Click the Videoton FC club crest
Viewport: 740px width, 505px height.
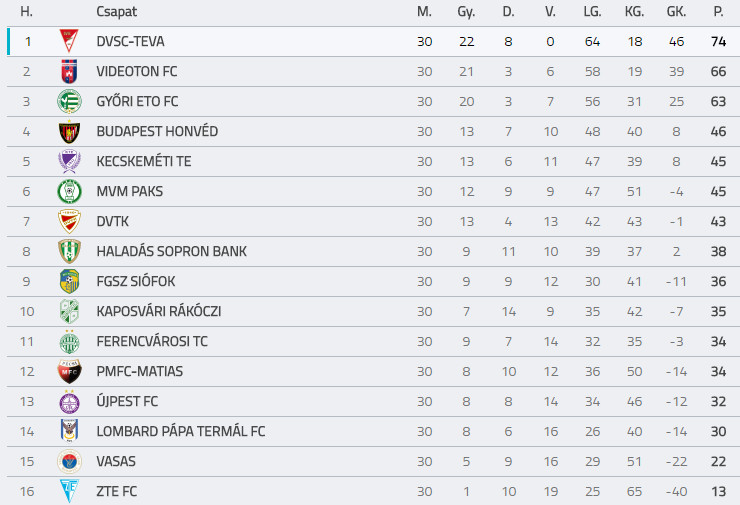coord(68,72)
